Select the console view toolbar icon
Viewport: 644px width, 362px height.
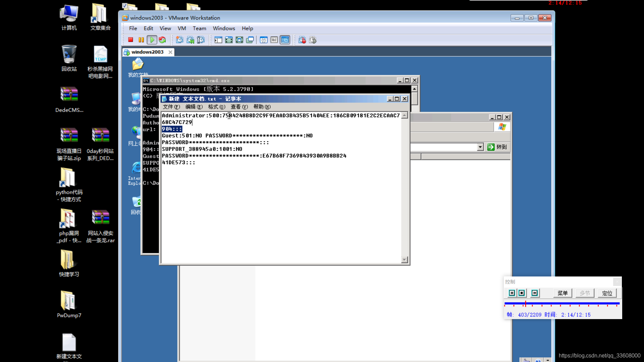coord(285,40)
